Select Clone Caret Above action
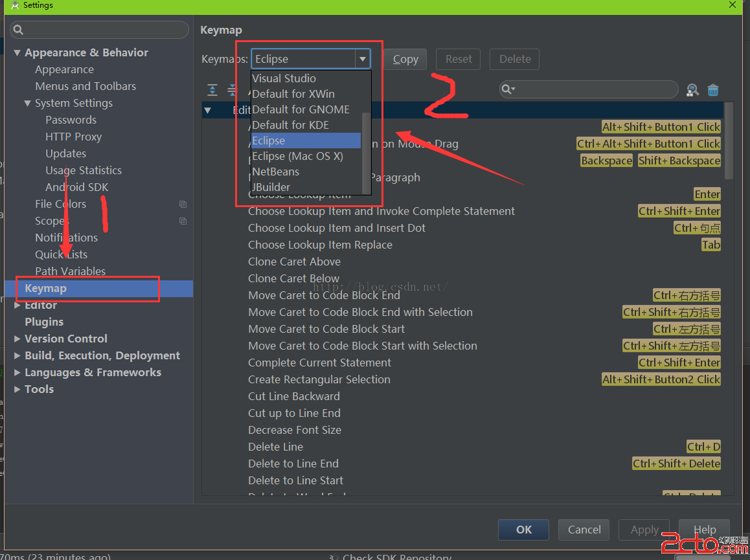 pos(295,262)
